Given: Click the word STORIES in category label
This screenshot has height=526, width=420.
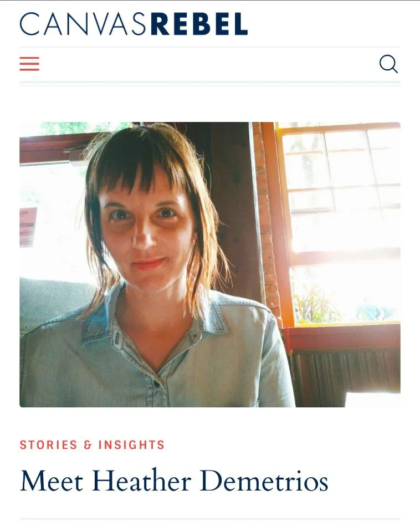Looking at the screenshot, I should click(49, 445).
